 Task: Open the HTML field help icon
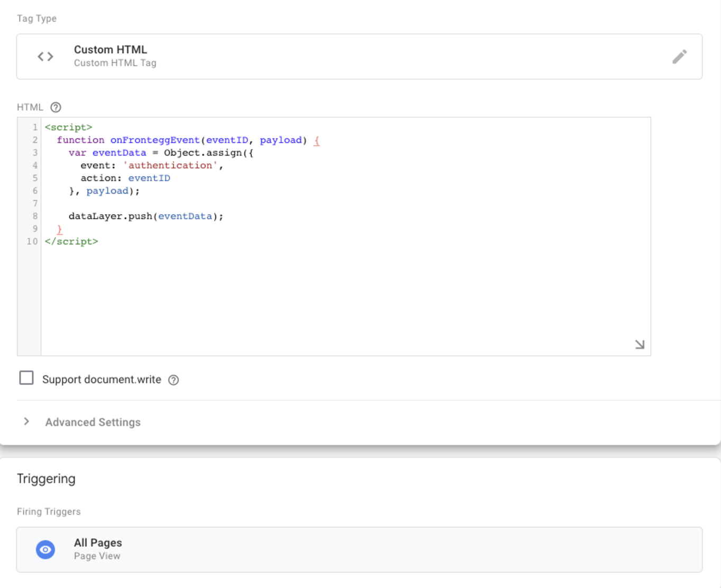tap(56, 107)
